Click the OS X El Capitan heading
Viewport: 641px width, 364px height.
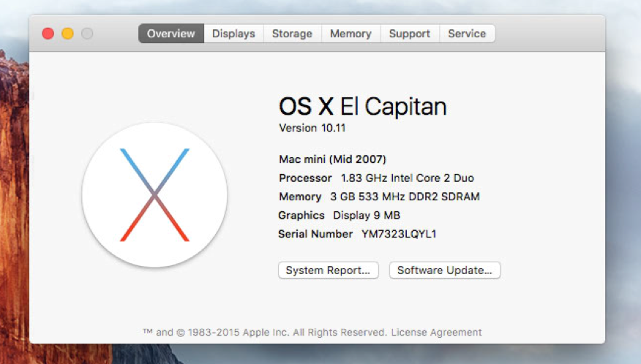[363, 107]
